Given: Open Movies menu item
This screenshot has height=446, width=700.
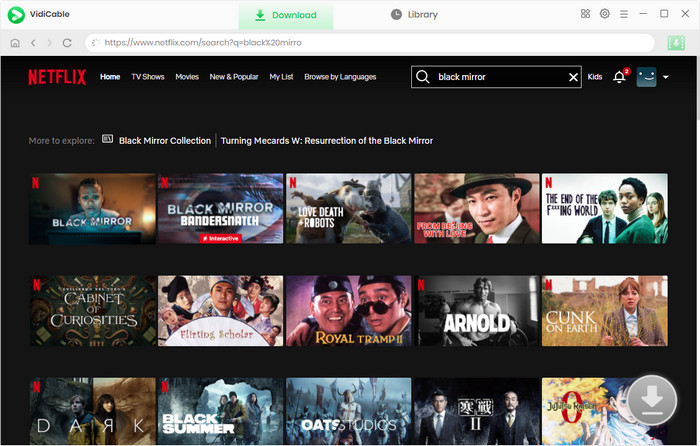Looking at the screenshot, I should (187, 77).
